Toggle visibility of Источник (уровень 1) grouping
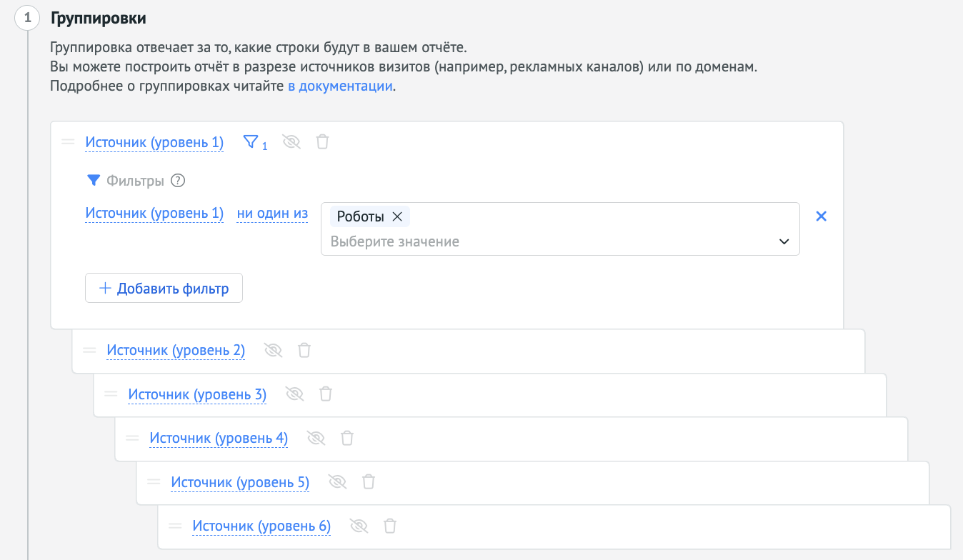The width and height of the screenshot is (963, 560). click(x=291, y=142)
